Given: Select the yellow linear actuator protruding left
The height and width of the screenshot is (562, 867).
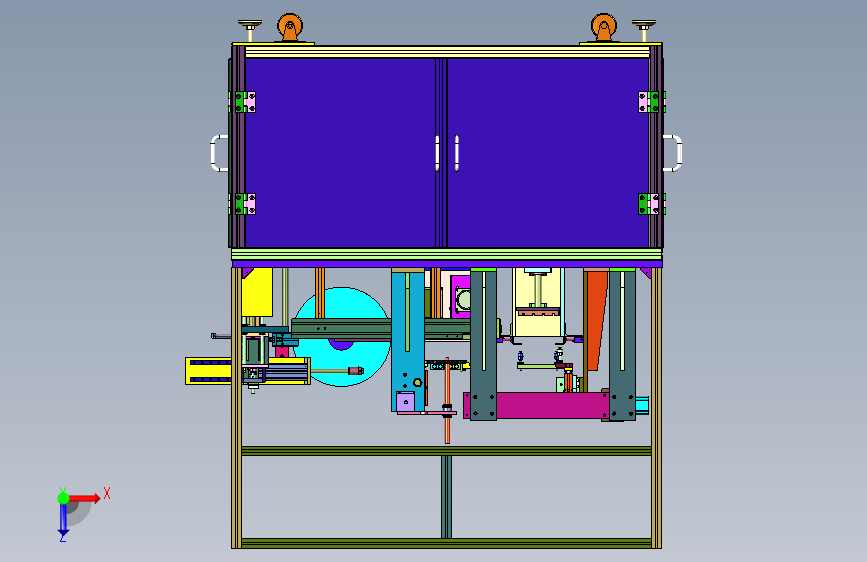Looking at the screenshot, I should [x=208, y=371].
